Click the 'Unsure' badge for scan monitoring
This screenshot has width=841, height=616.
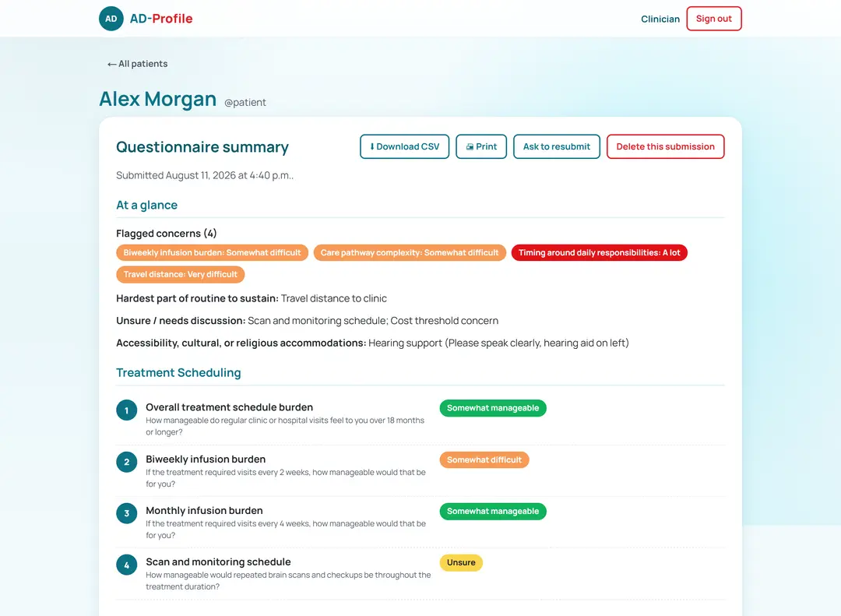click(461, 563)
